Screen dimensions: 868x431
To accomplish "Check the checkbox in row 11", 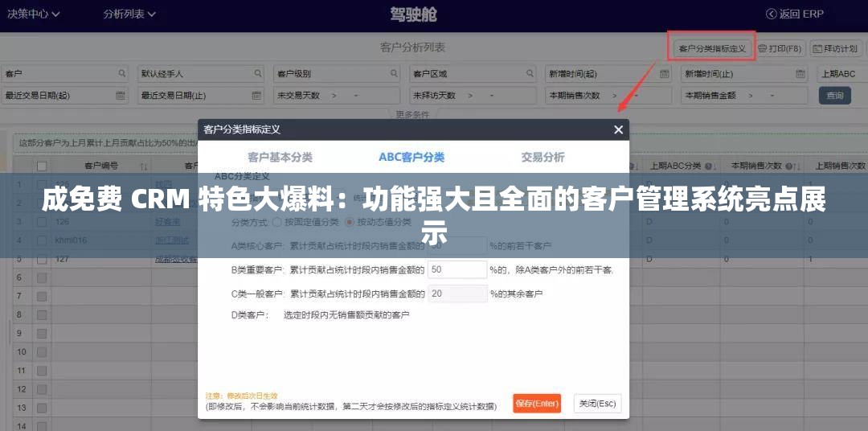I will (42, 370).
